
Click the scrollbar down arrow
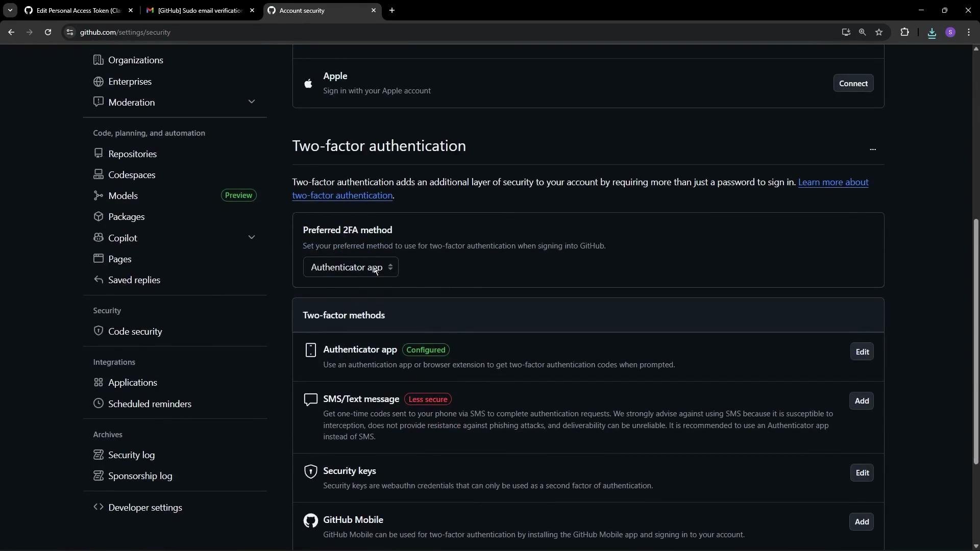pos(976,546)
